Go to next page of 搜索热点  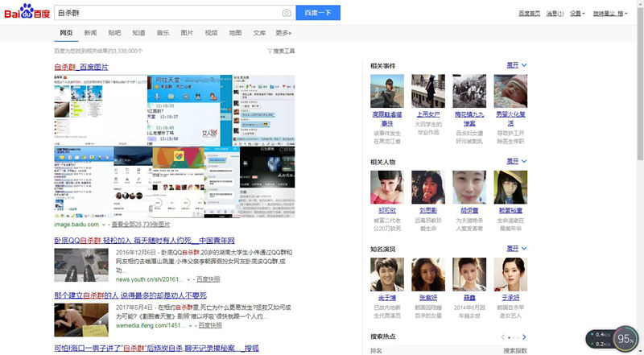pos(524,336)
